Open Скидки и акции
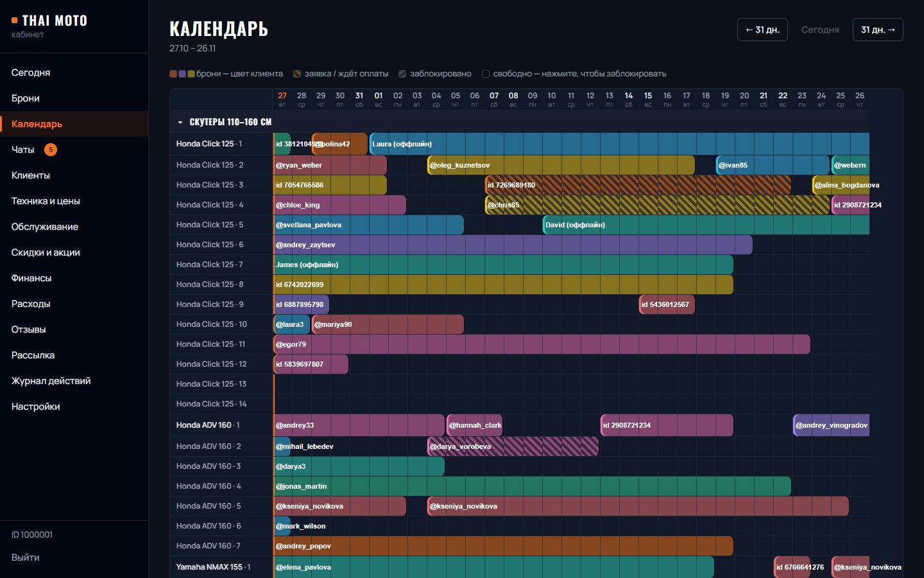The height and width of the screenshot is (578, 924). pyautogui.click(x=74, y=252)
